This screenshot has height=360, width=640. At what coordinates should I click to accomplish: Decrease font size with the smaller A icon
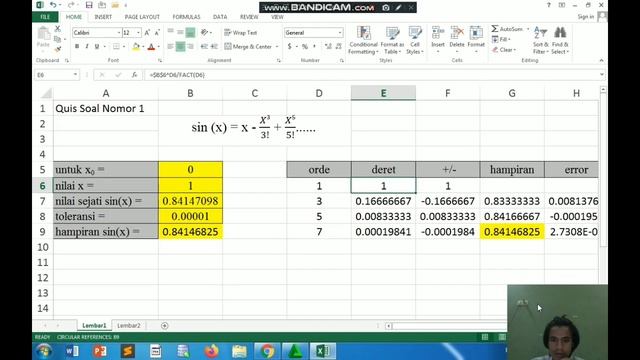(x=157, y=33)
